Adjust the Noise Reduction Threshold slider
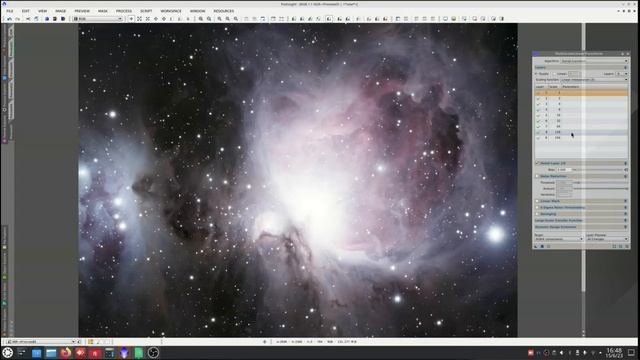Screen dimensions: 640x360 [x=600, y=182]
